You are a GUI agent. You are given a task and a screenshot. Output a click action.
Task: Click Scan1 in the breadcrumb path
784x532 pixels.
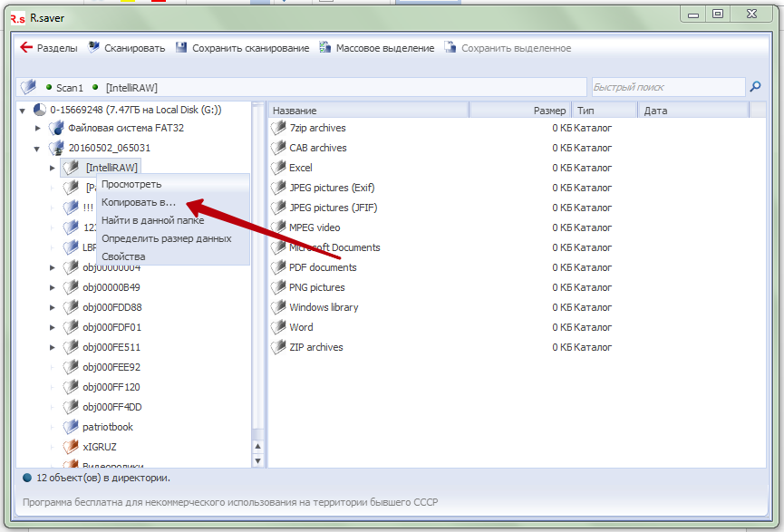(69, 88)
